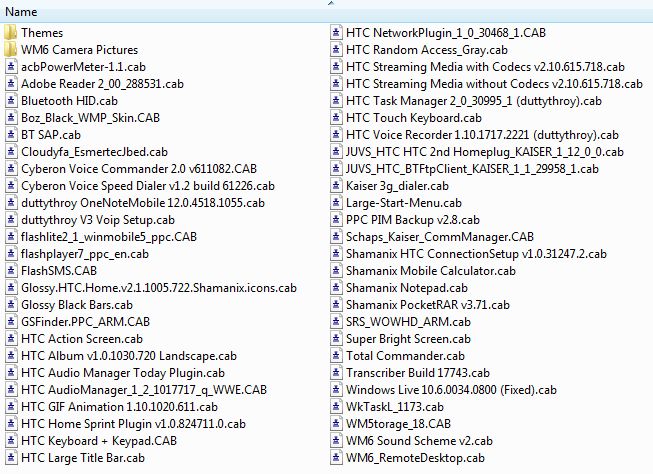Click the icon for Adobe Reader 2_00_288531.cab
653x474 pixels.
11,84
